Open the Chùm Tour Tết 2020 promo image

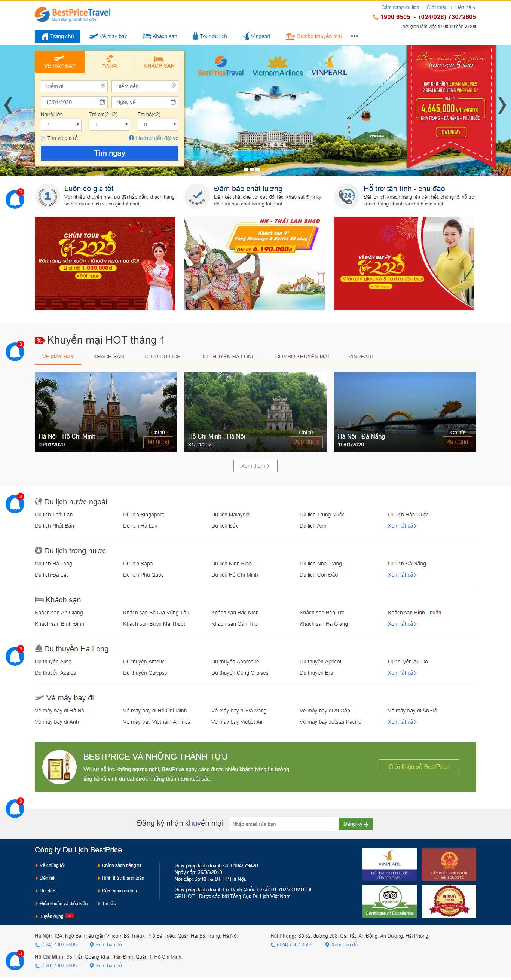(x=105, y=263)
